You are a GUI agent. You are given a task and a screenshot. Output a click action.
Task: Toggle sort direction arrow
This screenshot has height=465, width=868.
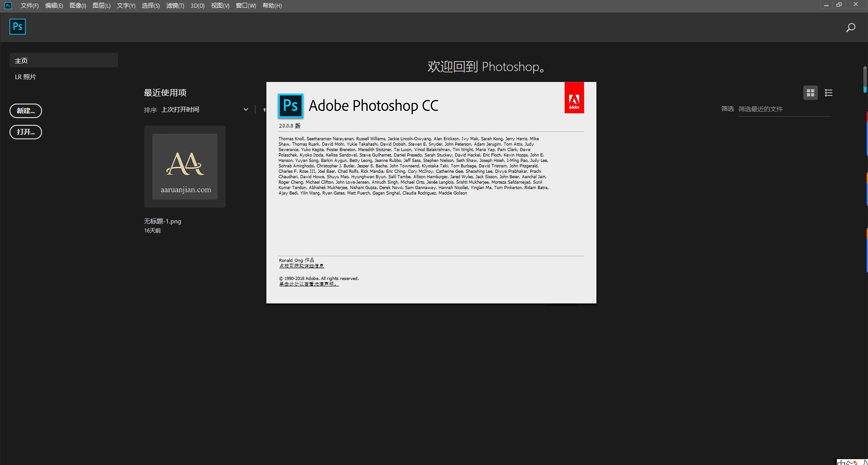pyautogui.click(x=264, y=109)
